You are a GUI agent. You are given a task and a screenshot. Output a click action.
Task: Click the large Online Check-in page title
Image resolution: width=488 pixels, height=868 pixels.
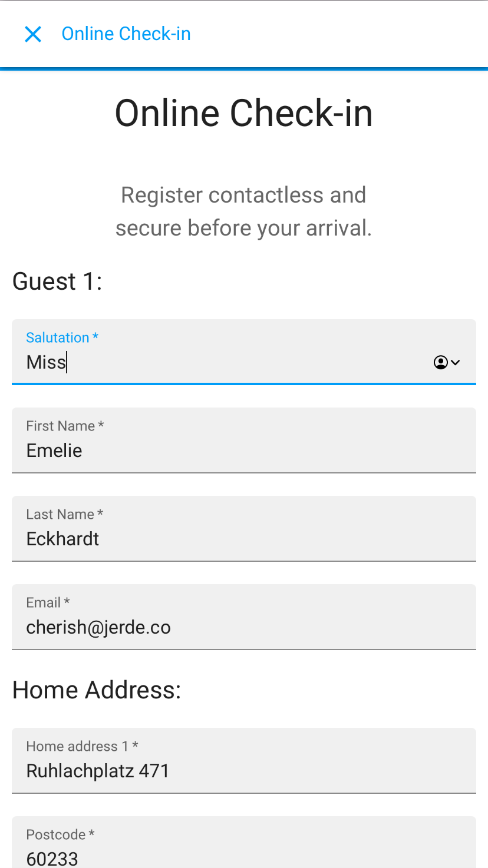(243, 112)
